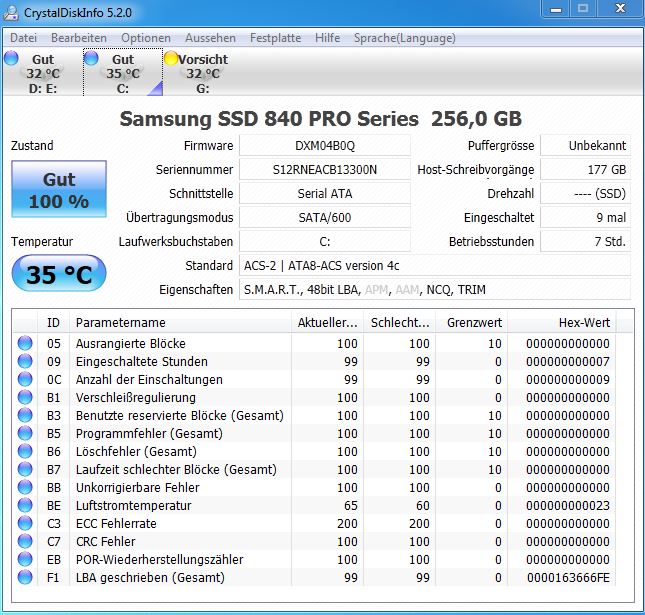The image size is (645, 615).
Task: Click the Aktueller... column header
Action: pos(327,323)
